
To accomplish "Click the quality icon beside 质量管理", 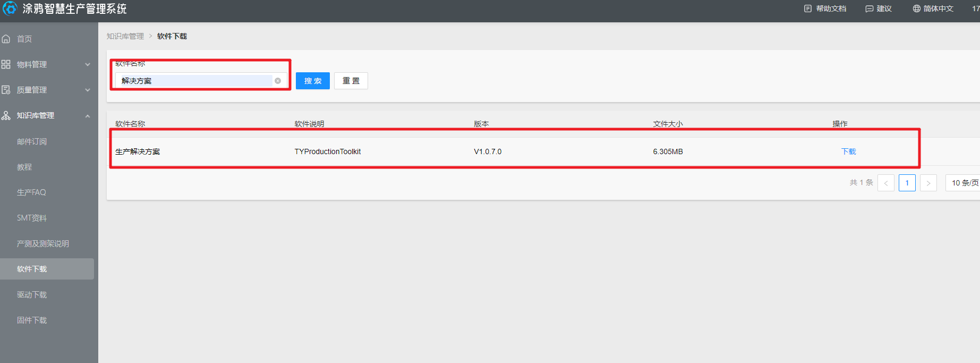I will [6, 90].
